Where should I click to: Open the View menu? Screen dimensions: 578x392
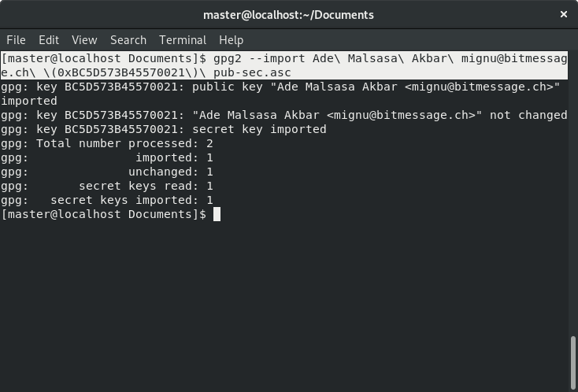pyautogui.click(x=84, y=40)
